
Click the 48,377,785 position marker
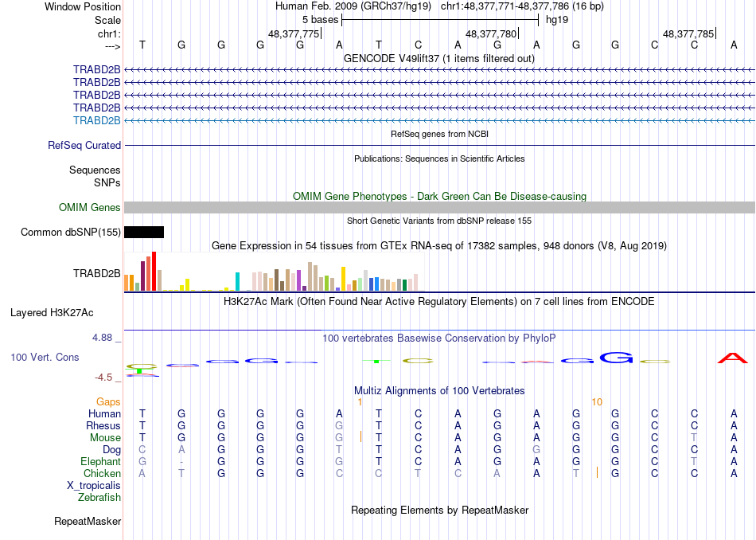coord(688,33)
